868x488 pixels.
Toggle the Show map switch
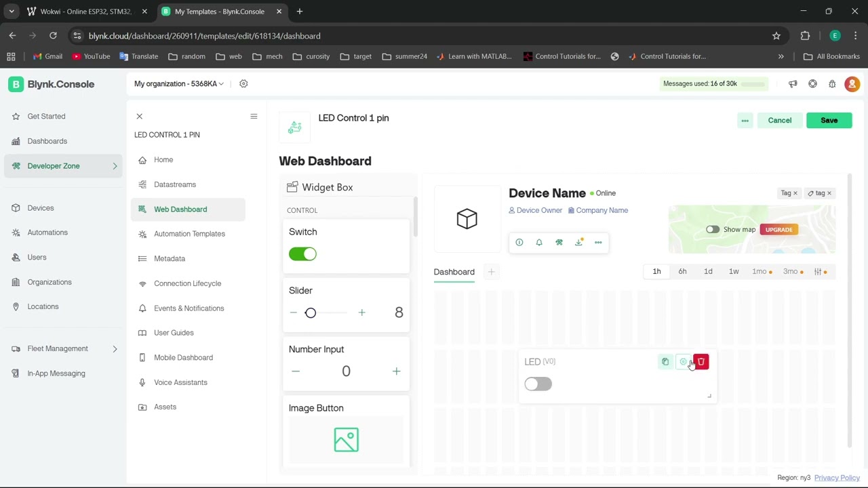point(712,230)
